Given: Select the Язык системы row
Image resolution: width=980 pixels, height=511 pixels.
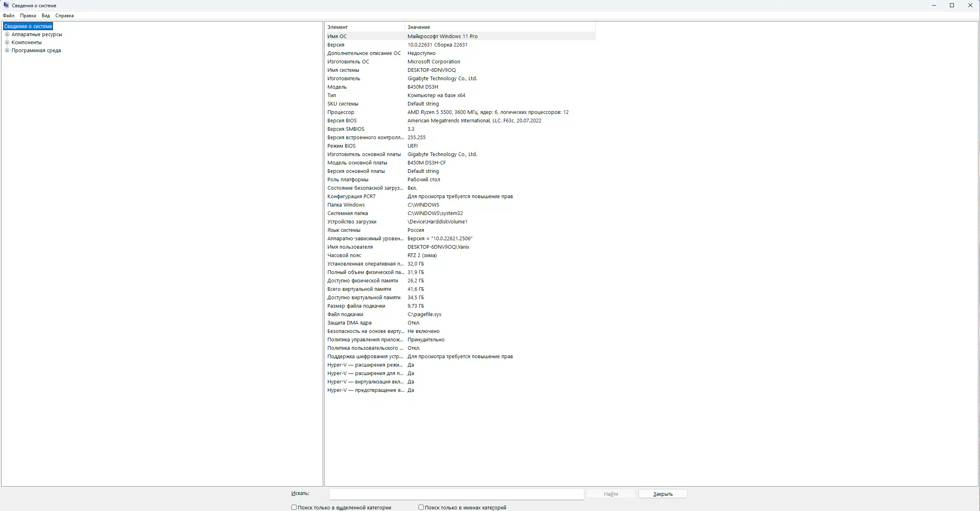Looking at the screenshot, I should [460, 230].
